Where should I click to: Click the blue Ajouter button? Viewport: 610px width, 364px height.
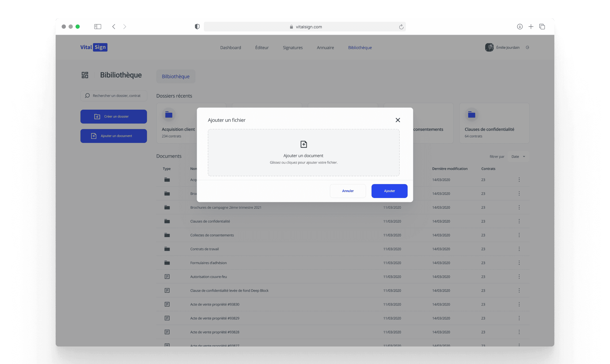coord(389,191)
